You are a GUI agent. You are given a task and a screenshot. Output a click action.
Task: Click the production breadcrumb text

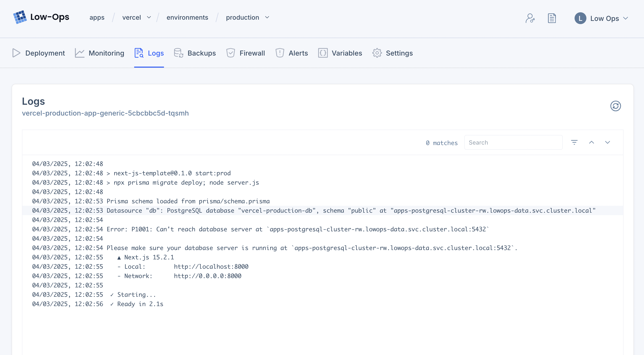242,17
